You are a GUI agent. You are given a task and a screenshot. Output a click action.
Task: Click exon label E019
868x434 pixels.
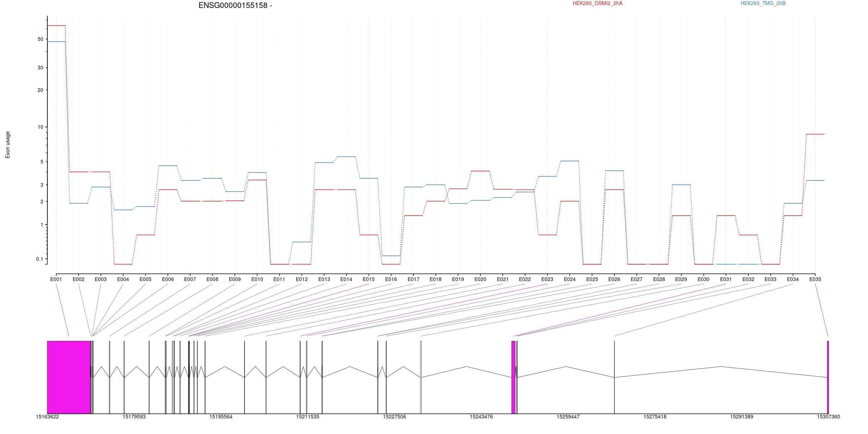click(x=458, y=279)
